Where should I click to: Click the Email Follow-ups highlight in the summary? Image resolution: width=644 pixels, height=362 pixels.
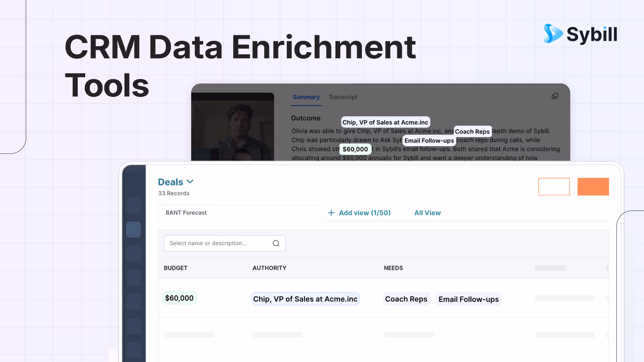[429, 141]
